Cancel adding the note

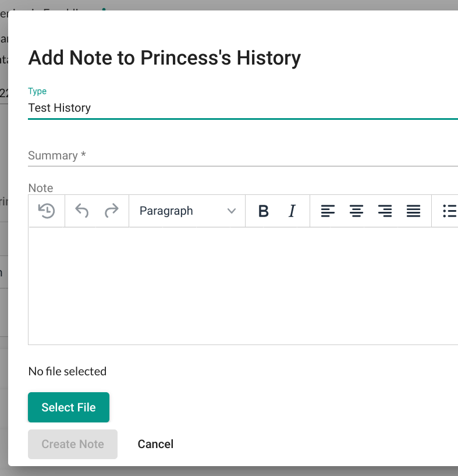[x=155, y=444]
